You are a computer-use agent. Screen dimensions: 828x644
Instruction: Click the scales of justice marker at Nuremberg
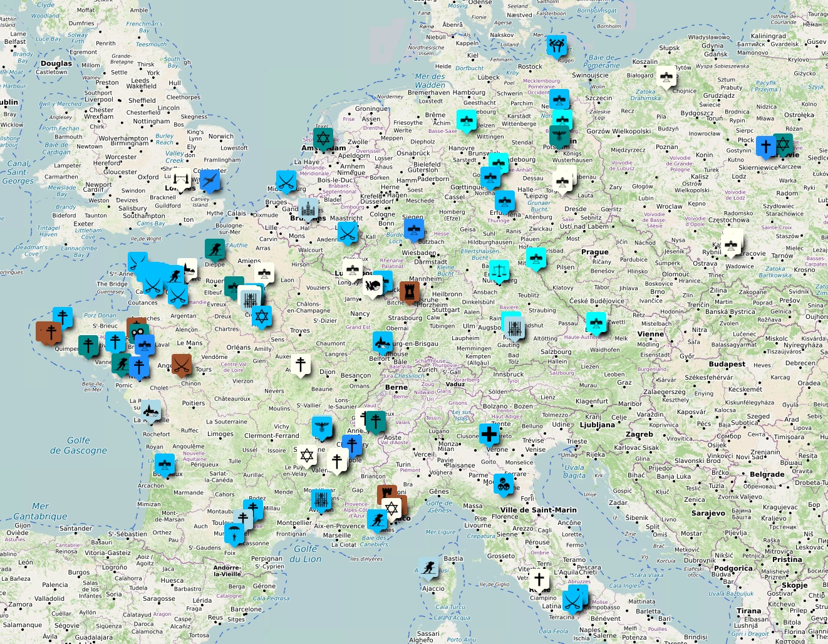(499, 271)
